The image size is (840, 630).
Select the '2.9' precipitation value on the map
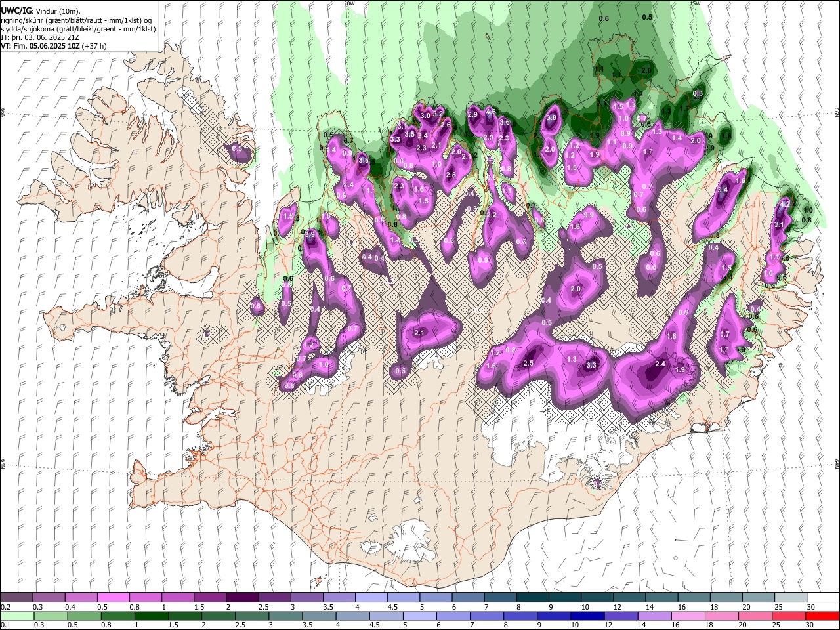(472, 115)
